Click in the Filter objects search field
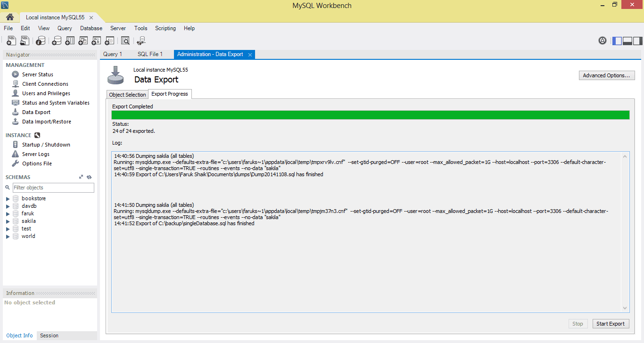Viewport: 644px width, 343px height. click(x=53, y=188)
